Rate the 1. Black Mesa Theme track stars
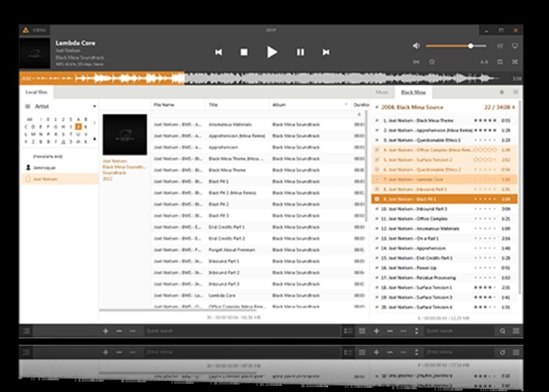 (485, 121)
